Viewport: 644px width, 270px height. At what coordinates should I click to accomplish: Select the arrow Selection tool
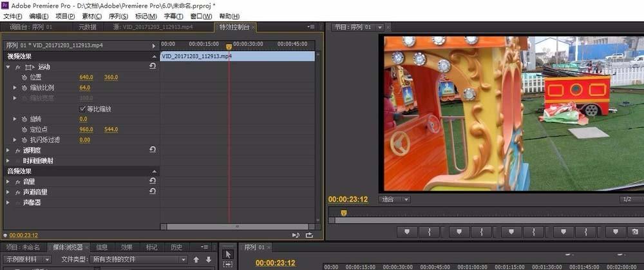coord(229,255)
